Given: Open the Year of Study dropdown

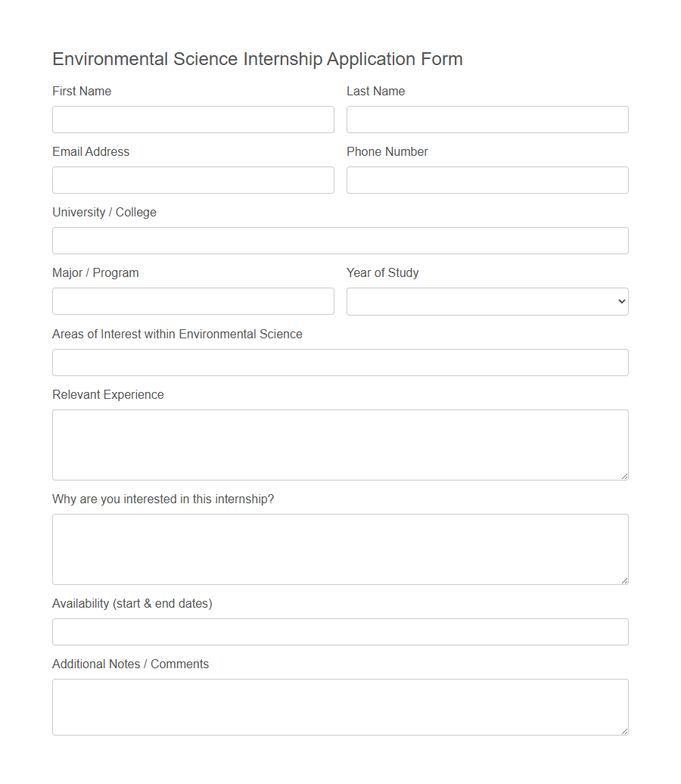Looking at the screenshot, I should click(x=487, y=301).
